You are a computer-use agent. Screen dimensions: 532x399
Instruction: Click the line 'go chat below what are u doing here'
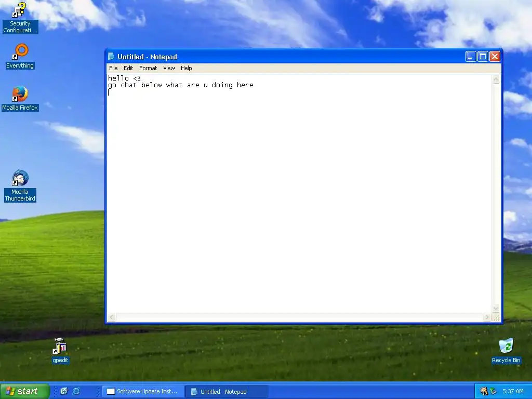pos(180,85)
